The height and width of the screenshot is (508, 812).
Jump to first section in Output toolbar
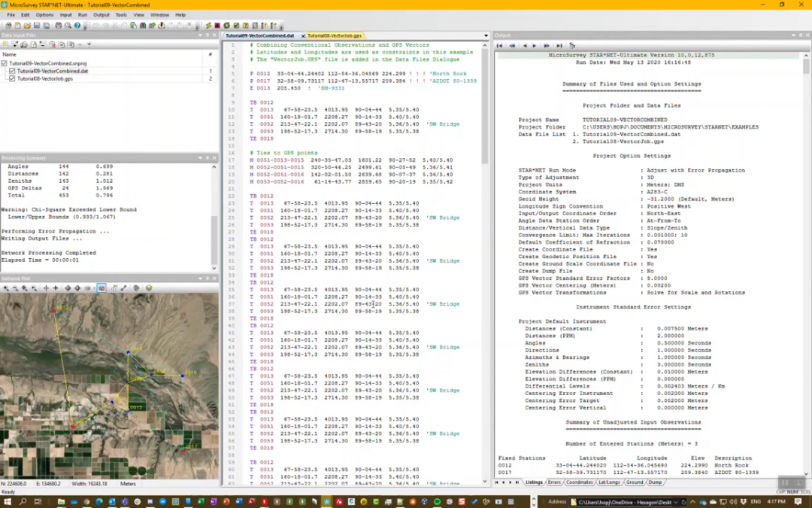coord(499,46)
